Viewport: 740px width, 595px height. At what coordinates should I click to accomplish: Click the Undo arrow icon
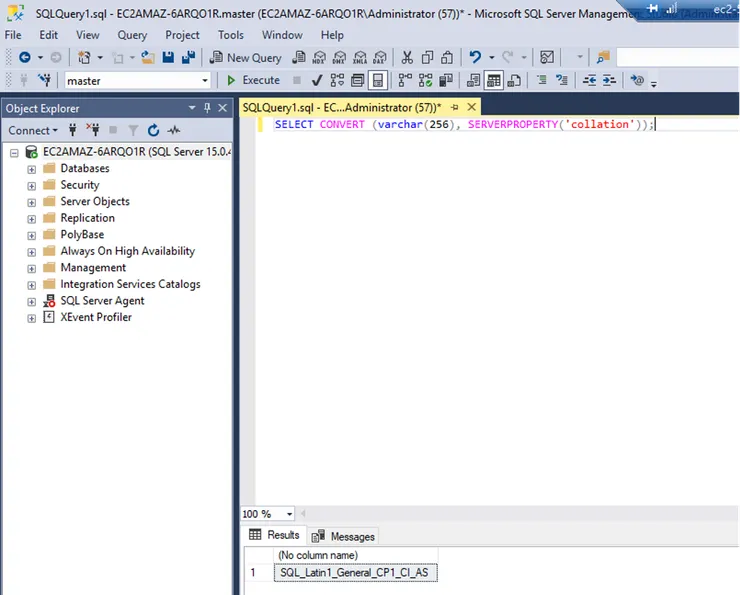(476, 58)
